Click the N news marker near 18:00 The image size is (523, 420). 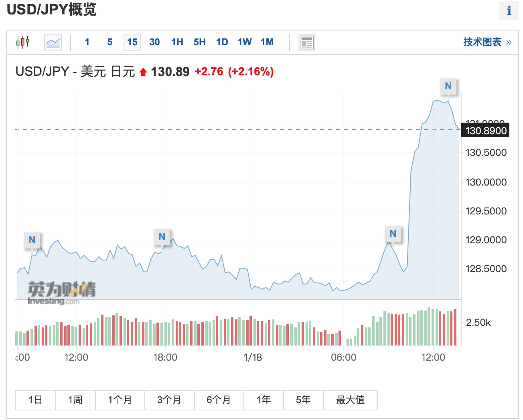point(162,237)
